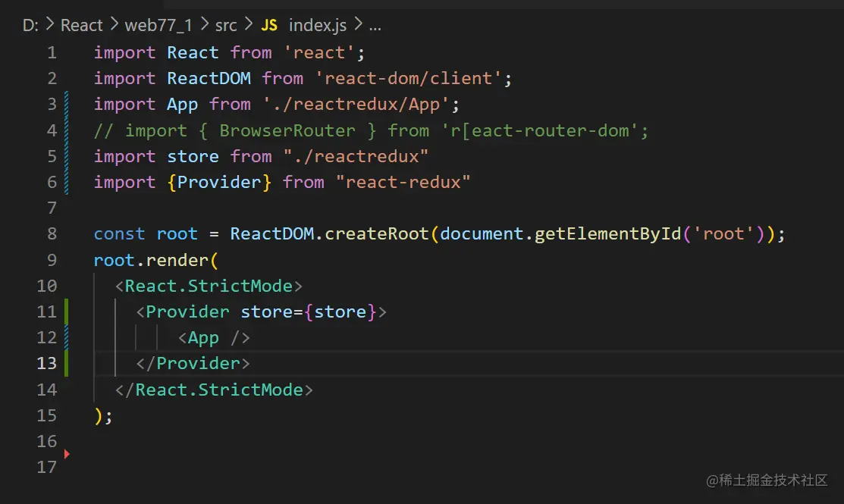
Task: Open the "React" folder breadcrumb
Action: coord(81,25)
